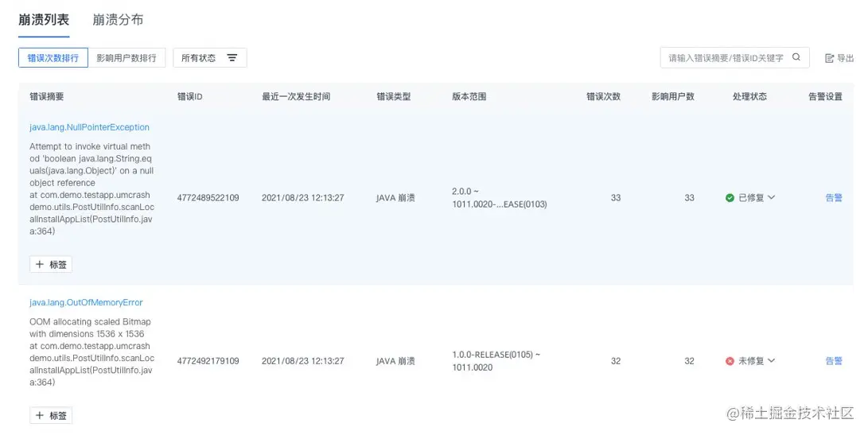Image resolution: width=868 pixels, height=435 pixels.
Task: Click the export icon next to 导出
Action: (x=829, y=58)
